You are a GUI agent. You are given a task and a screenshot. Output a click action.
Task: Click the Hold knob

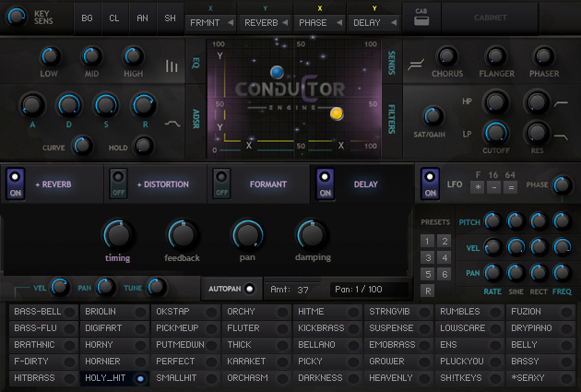click(144, 145)
